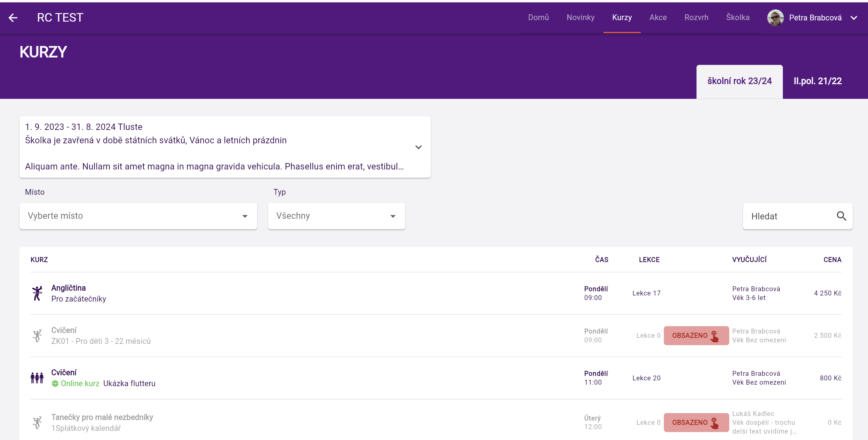Go to Rozvrh in the top menu

pyautogui.click(x=696, y=18)
